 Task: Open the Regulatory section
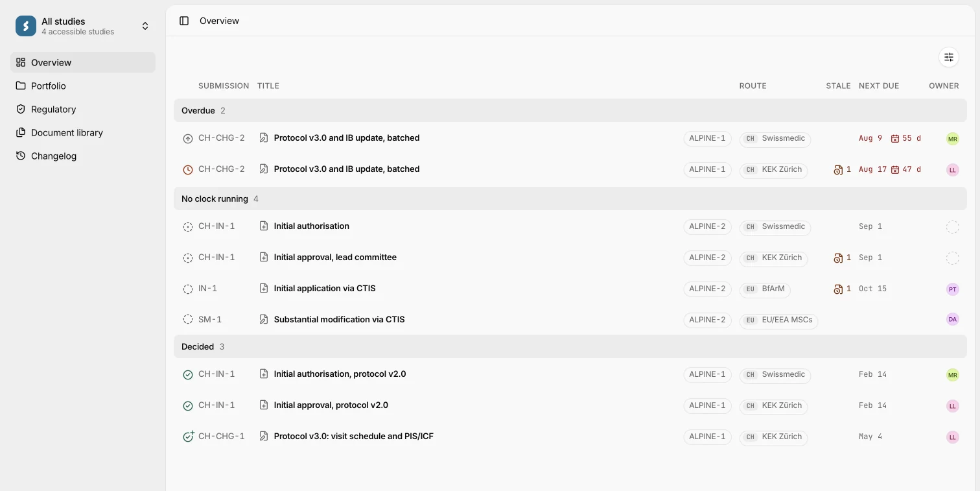tap(83, 109)
